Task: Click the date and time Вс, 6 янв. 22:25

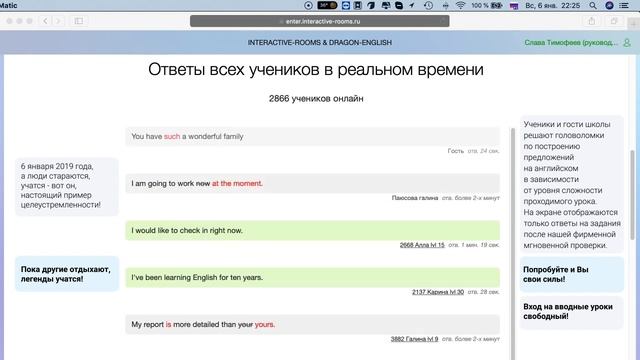Action: click(553, 5)
